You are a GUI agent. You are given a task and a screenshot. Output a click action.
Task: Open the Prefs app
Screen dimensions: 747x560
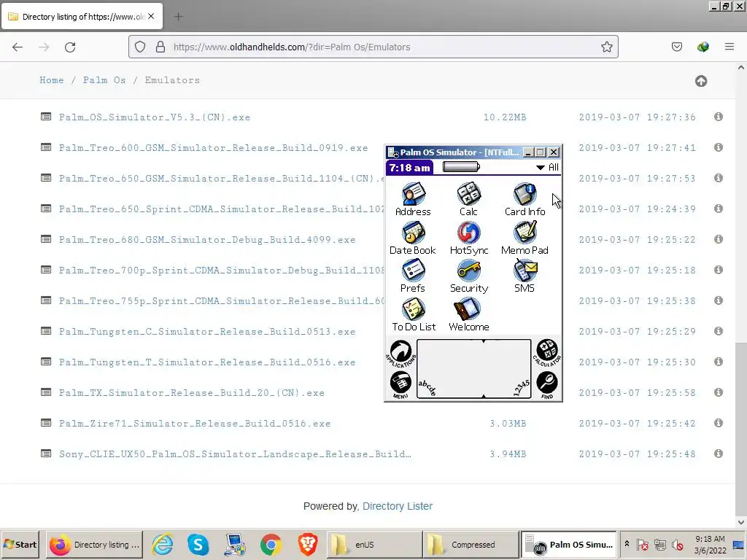[x=413, y=276]
